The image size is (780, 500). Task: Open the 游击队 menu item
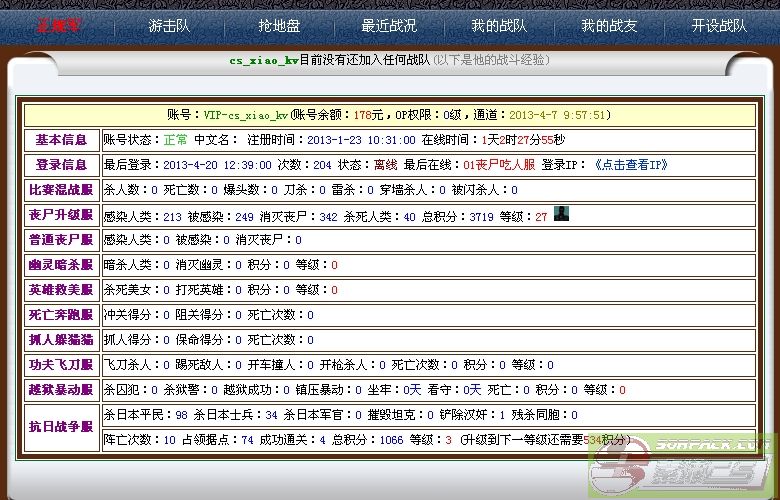tap(169, 26)
